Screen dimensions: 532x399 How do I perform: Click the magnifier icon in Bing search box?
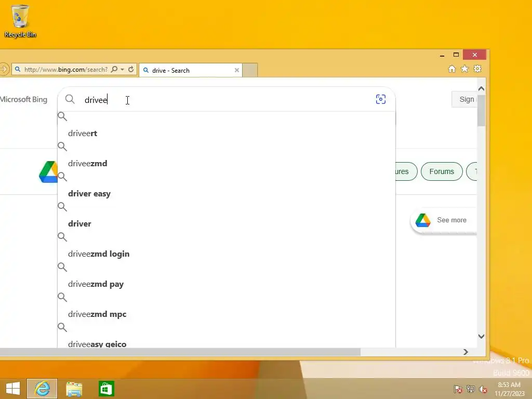coord(70,99)
